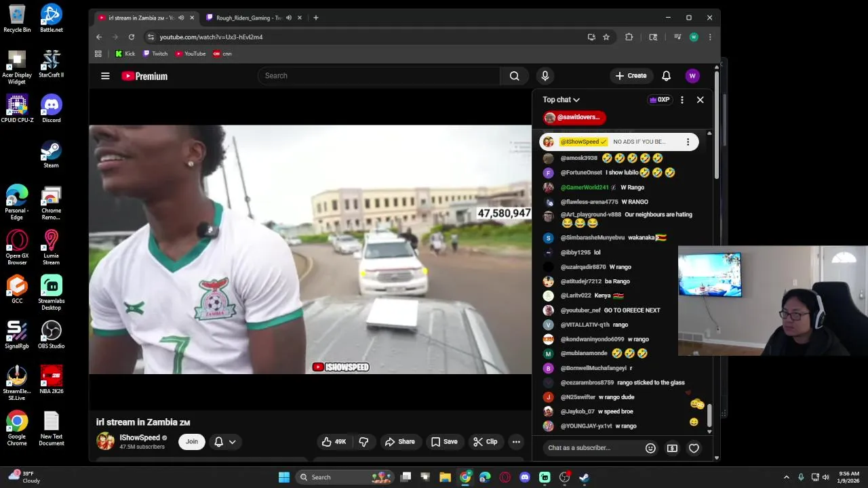This screenshot has height=488, width=868.
Task: Click the Chrome profile avatar in toolbar
Action: tap(694, 37)
